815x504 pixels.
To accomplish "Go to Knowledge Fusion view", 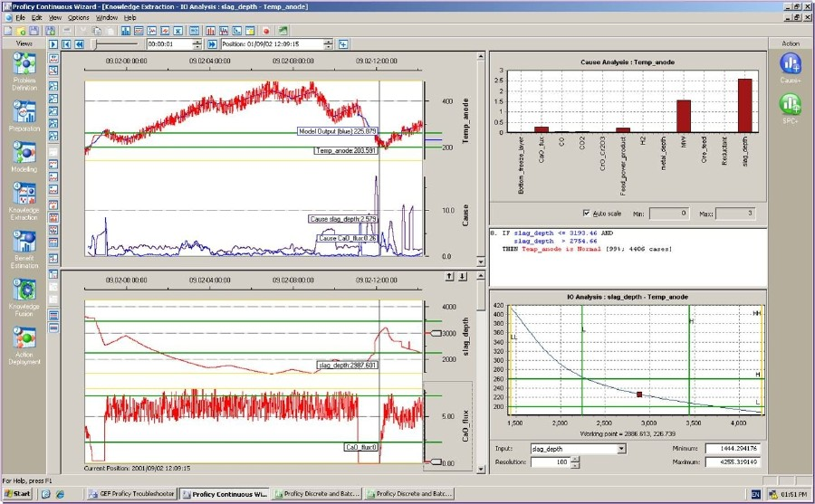I will [24, 290].
